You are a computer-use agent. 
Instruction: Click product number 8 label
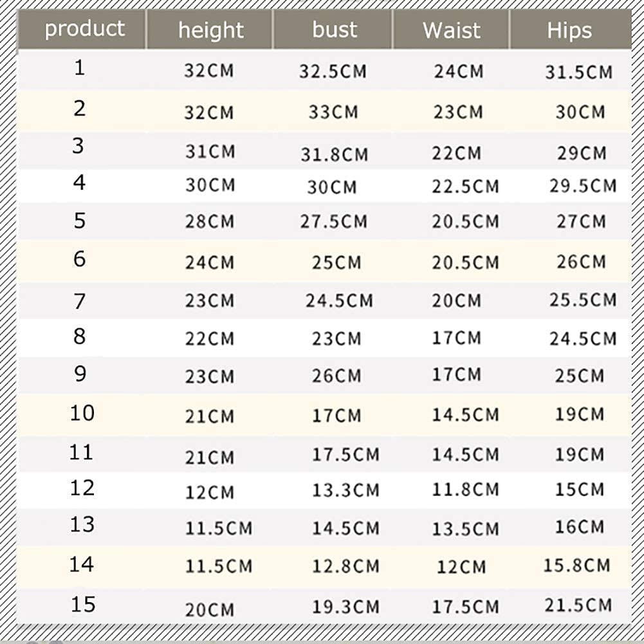coord(80,336)
